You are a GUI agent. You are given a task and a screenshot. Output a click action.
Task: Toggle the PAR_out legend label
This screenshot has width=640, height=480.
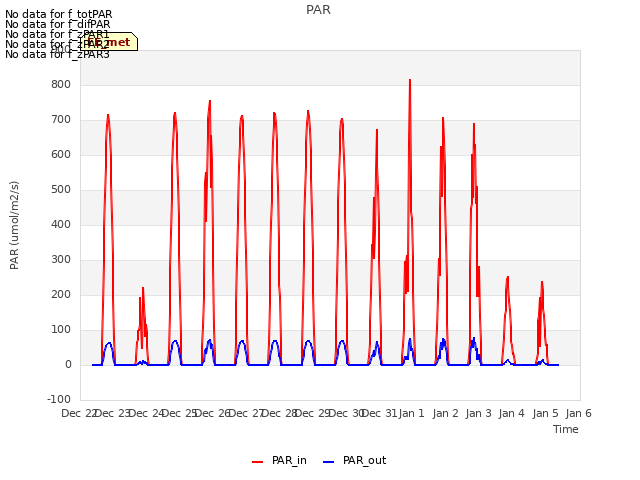(364, 460)
